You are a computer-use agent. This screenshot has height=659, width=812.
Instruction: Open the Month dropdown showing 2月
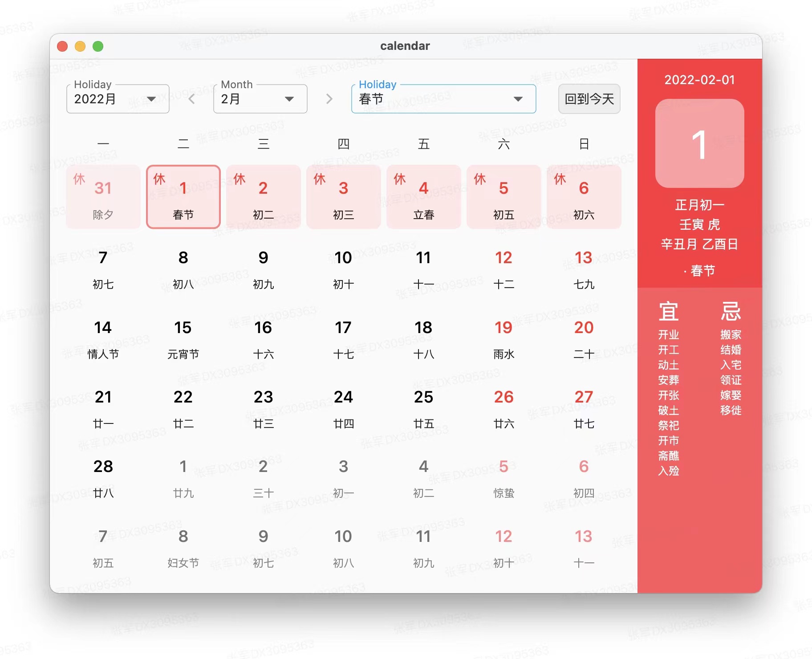coord(260,99)
